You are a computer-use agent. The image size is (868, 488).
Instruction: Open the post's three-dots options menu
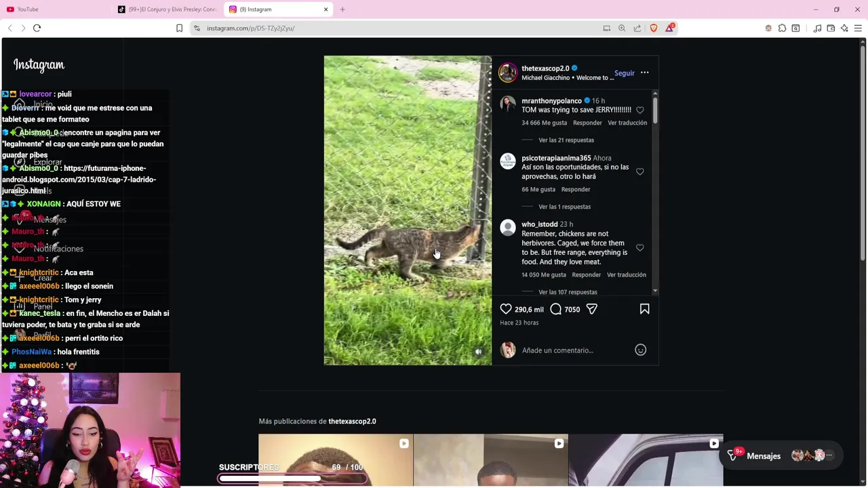click(644, 73)
